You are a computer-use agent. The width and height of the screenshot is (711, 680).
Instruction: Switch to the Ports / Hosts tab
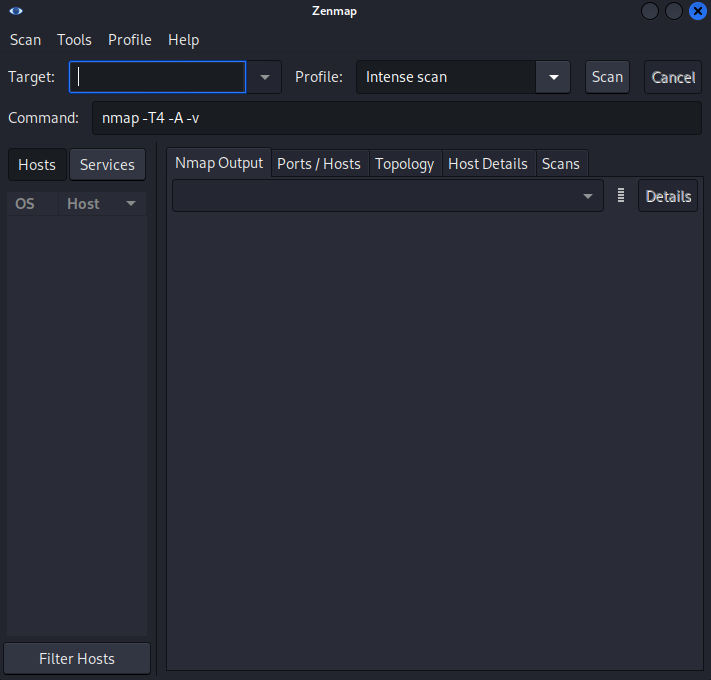(319, 164)
